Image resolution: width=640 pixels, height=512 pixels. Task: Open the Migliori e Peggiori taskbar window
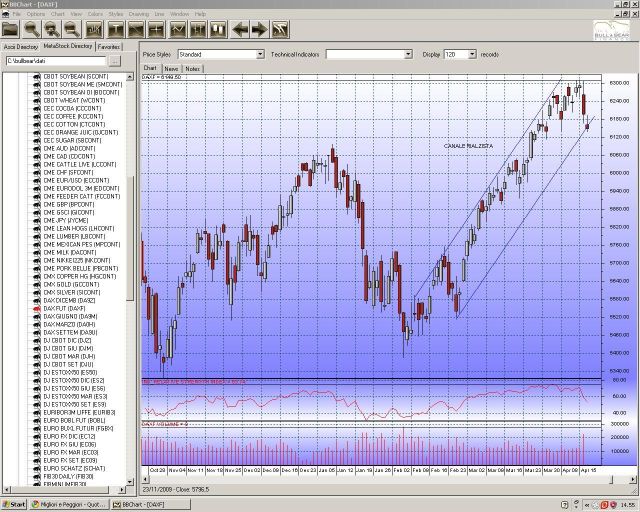point(69,505)
